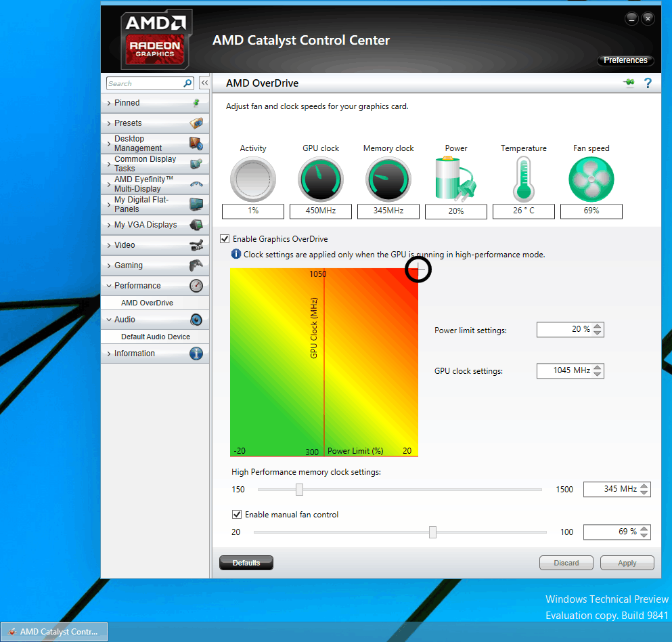The image size is (672, 642).
Task: Increase power limit with up arrow
Action: coord(598,326)
